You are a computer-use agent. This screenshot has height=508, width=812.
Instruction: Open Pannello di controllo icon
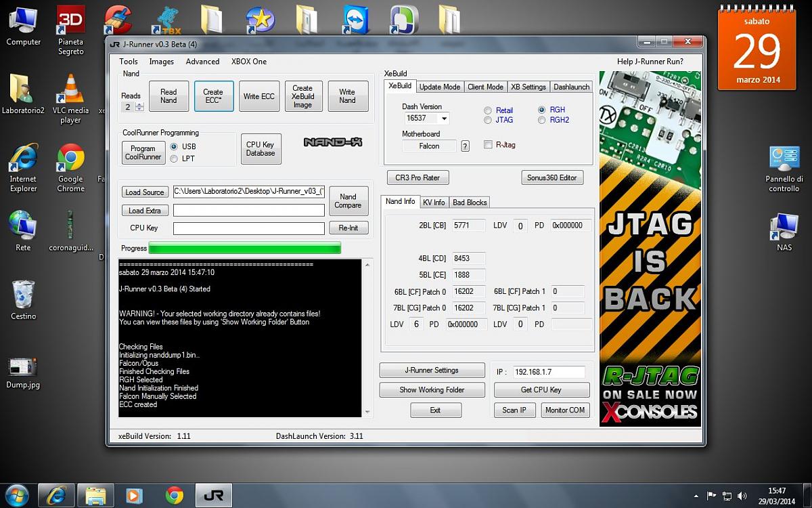click(784, 169)
